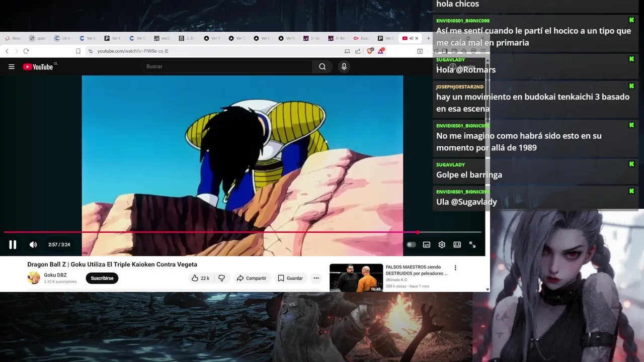Click the magnifier search button
Image resolution: width=644 pixels, height=362 pixels.
point(323,66)
